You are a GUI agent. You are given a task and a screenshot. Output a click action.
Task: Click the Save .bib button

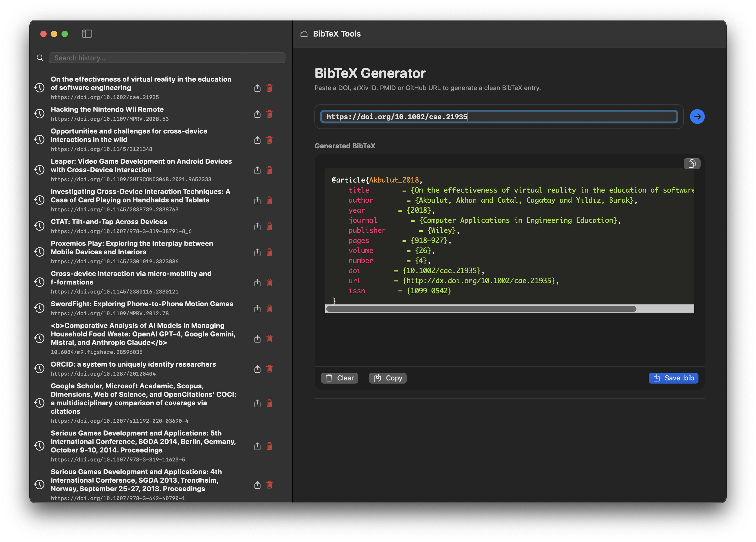click(673, 378)
